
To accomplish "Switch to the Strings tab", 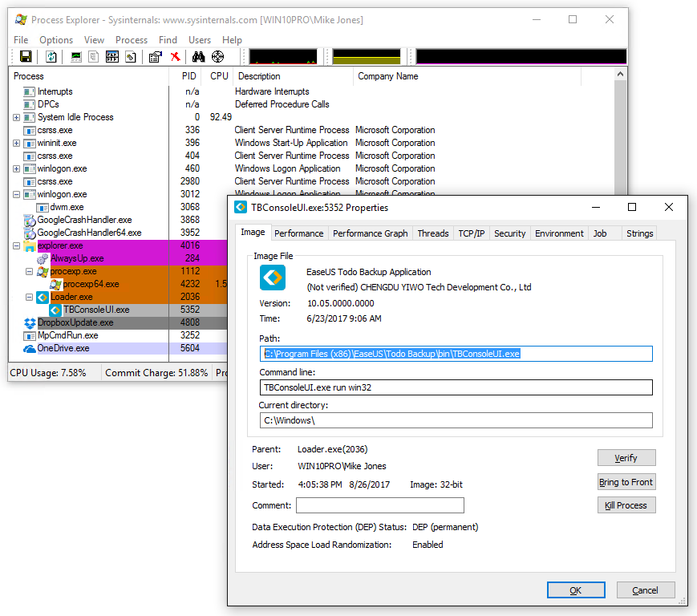I will point(640,233).
